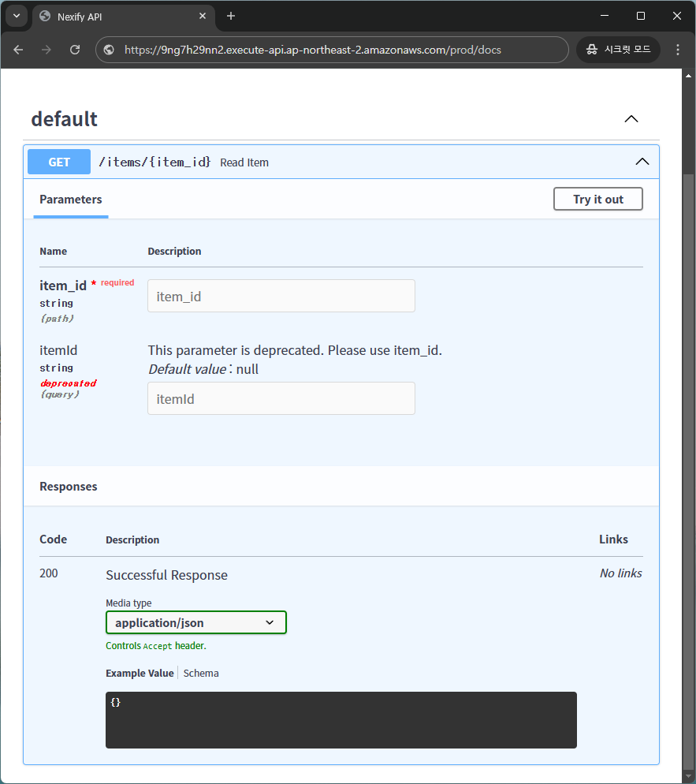Click the Try it out button
The height and width of the screenshot is (784, 696).
point(598,199)
